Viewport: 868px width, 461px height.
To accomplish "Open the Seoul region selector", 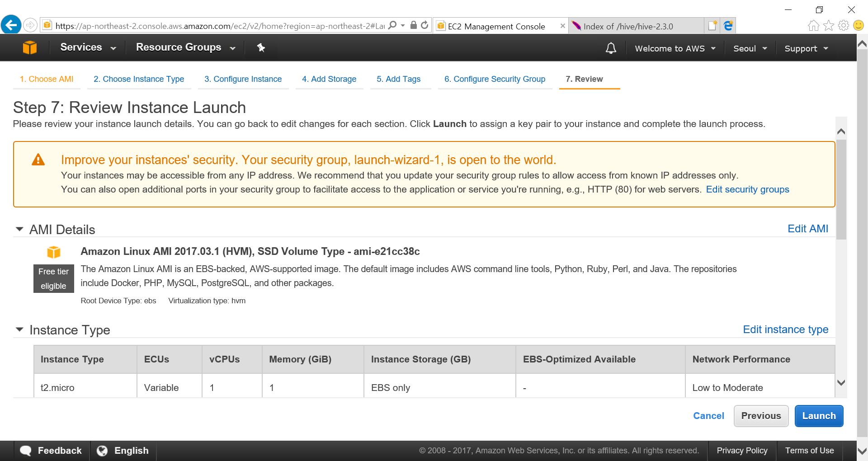I will tap(750, 48).
